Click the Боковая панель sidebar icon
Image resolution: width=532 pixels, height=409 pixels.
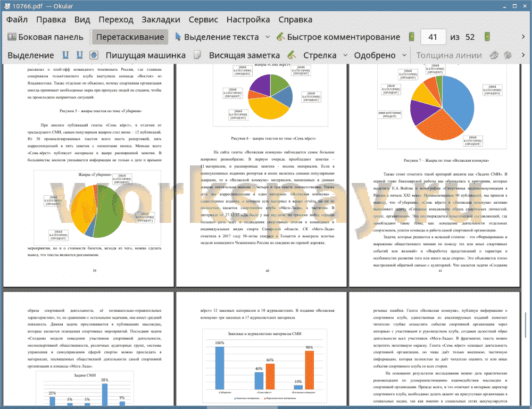tap(12, 37)
